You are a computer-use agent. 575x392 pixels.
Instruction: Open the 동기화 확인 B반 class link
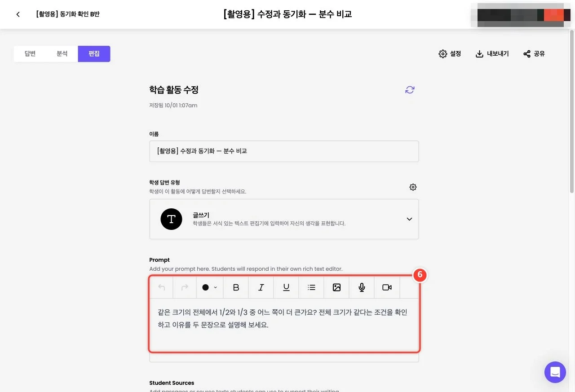point(68,14)
